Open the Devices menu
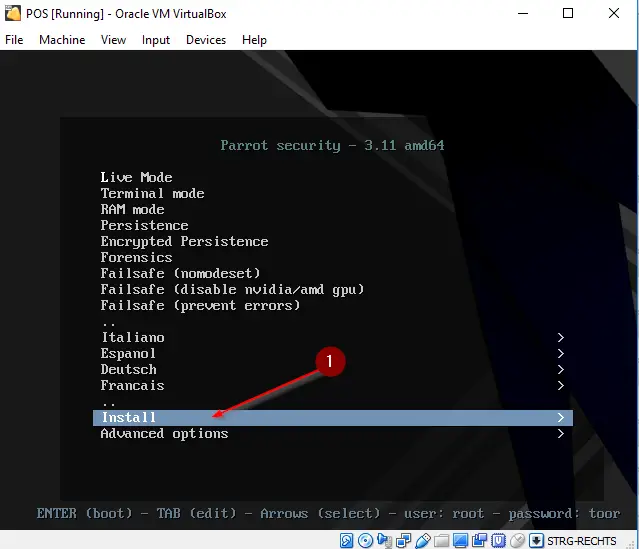The height and width of the screenshot is (549, 639). coord(206,40)
